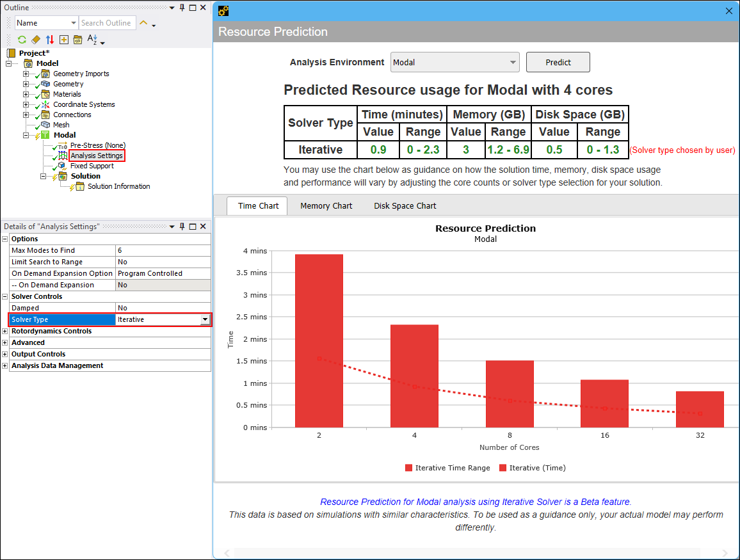The height and width of the screenshot is (560, 740).
Task: Toggle the show suppressed objects folder icon
Action: click(77, 39)
